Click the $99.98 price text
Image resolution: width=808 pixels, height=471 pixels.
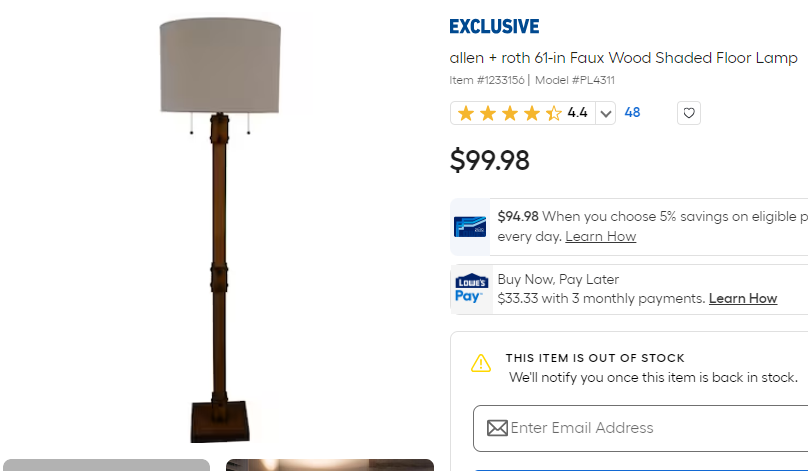point(490,160)
